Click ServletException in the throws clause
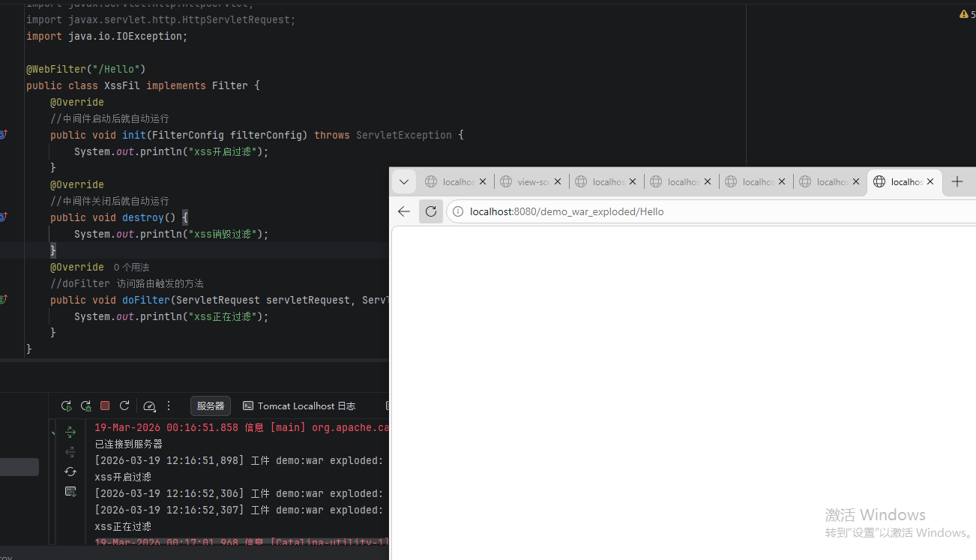Viewport: 976px width, 560px height. pyautogui.click(x=404, y=135)
